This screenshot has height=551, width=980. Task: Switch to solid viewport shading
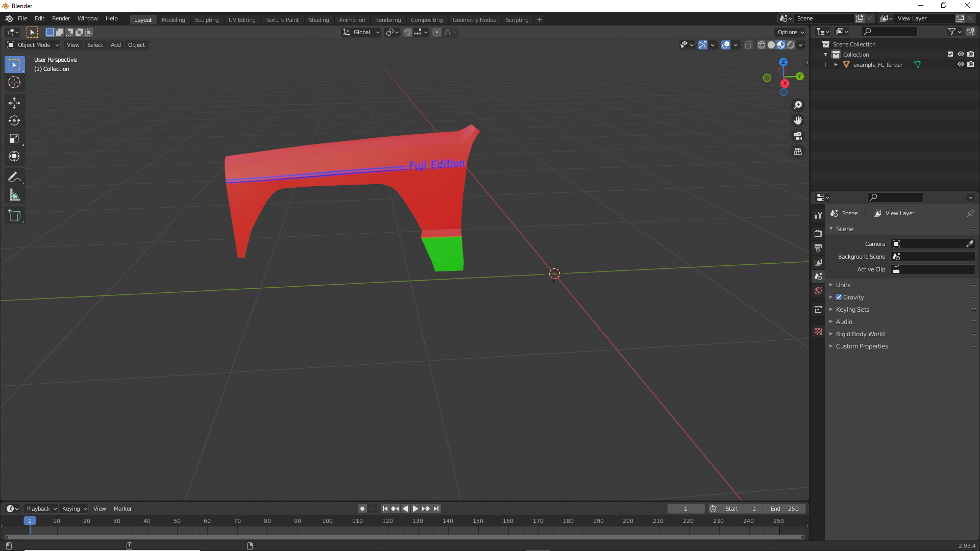[771, 45]
